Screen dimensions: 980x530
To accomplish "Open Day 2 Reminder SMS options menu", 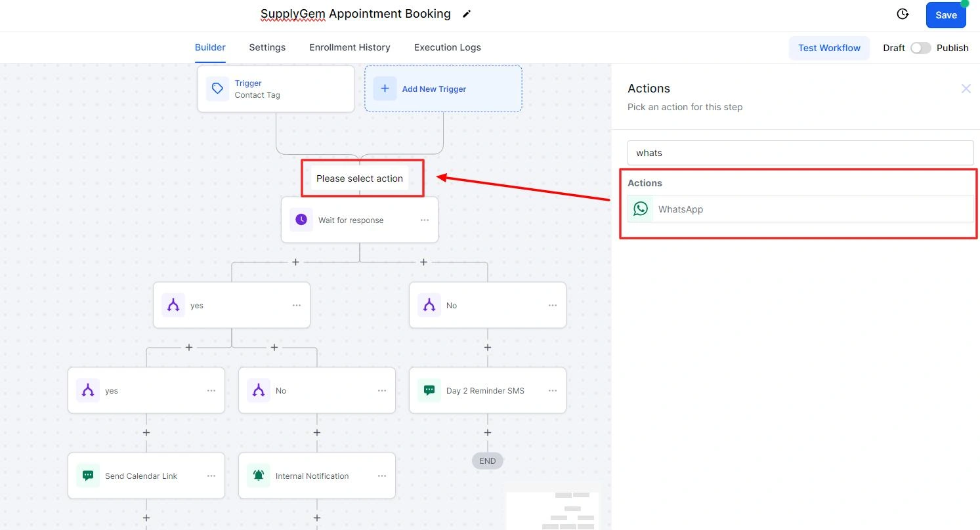I will tap(553, 391).
